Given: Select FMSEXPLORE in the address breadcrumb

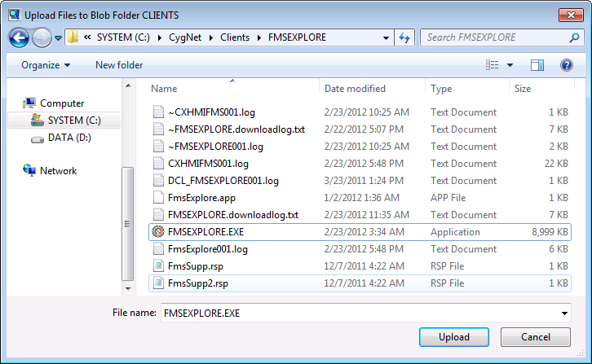Looking at the screenshot, I should [297, 37].
